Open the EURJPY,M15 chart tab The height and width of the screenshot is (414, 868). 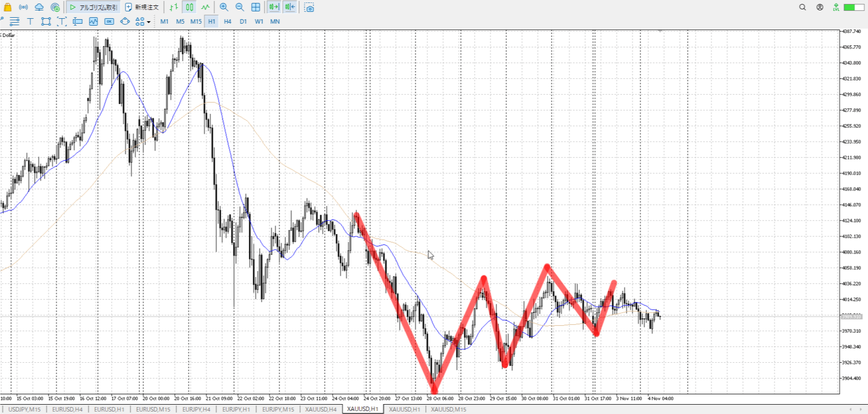coord(278,409)
